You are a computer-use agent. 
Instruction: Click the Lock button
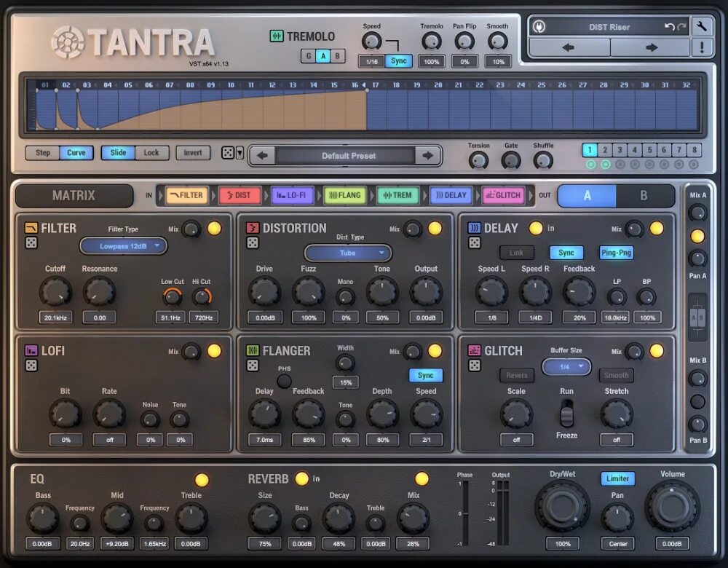(151, 153)
